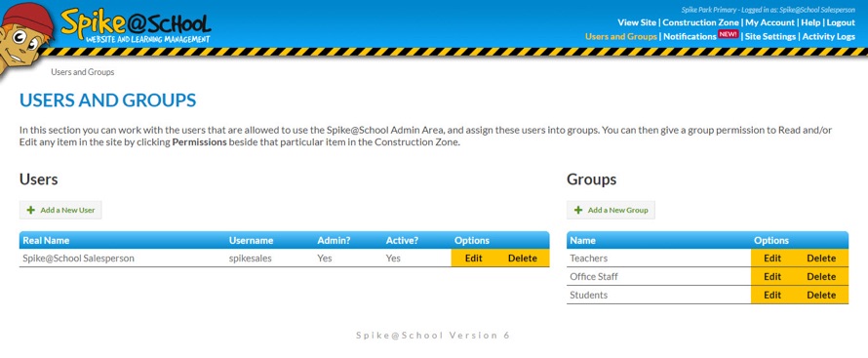This screenshot has height=358, width=868.
Task: Click the Students group name
Action: point(588,295)
